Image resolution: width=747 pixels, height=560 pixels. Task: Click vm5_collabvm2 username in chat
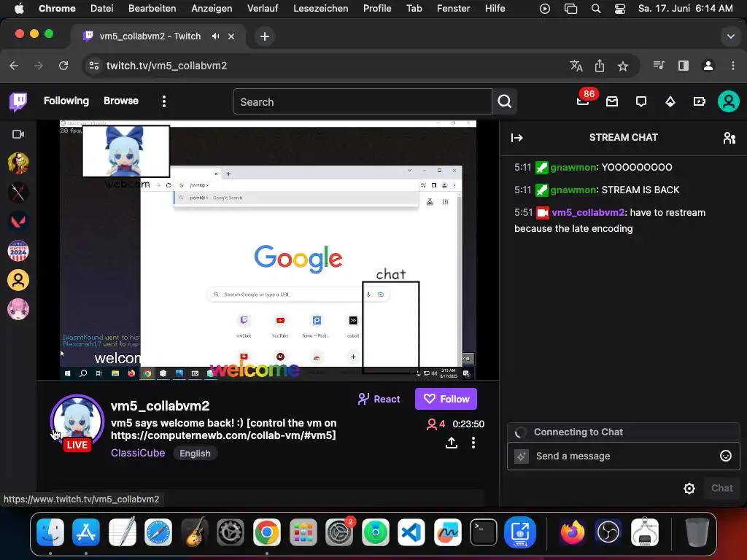point(588,212)
